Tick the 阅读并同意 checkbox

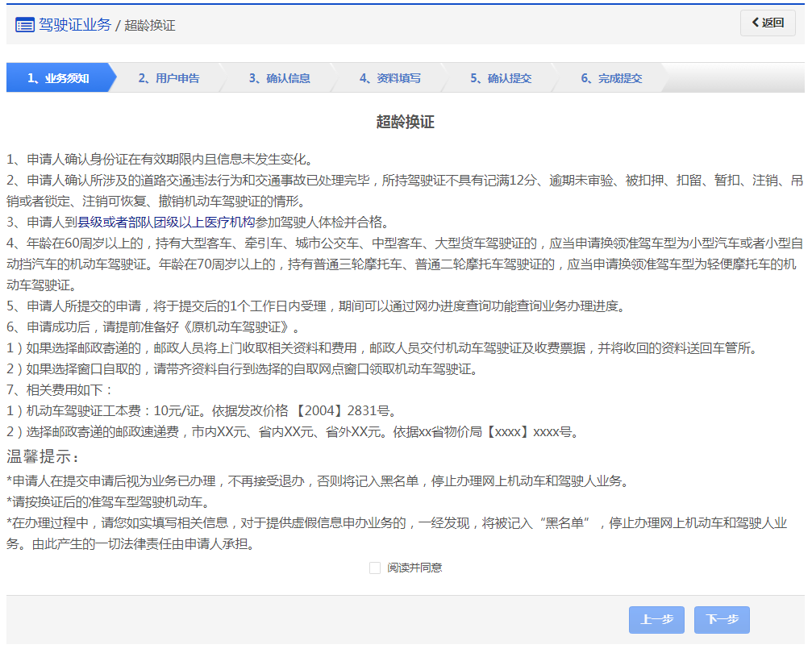[375, 568]
